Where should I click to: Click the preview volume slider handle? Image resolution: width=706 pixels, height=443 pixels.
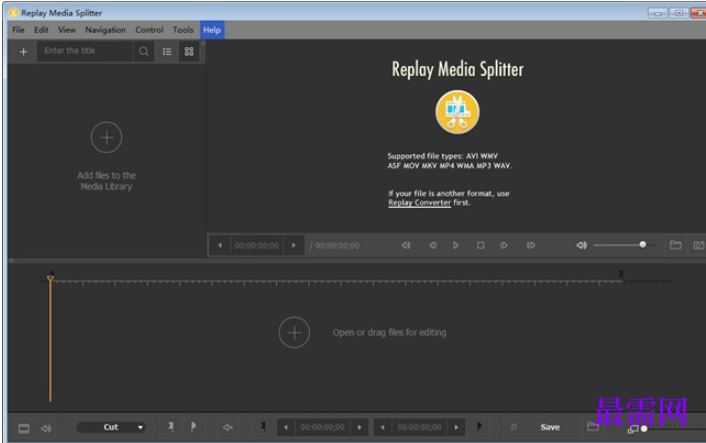tap(643, 244)
